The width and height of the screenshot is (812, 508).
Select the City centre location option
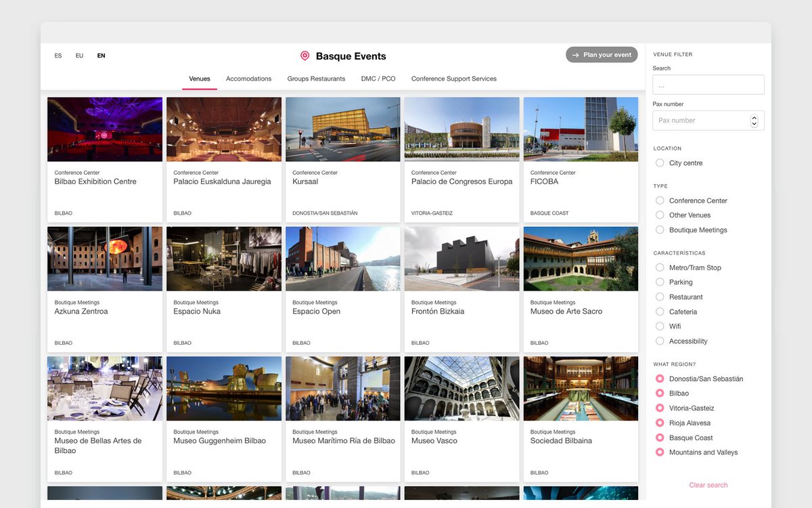point(679,163)
